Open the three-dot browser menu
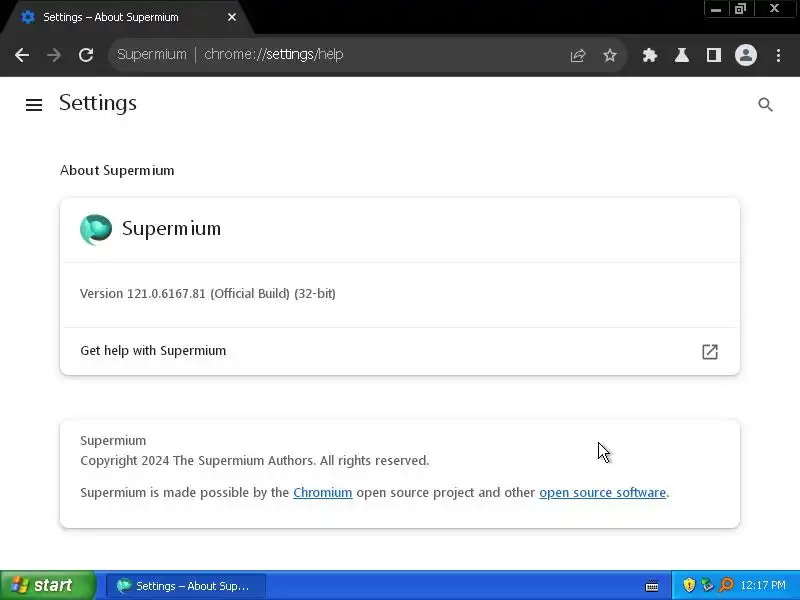 coord(778,55)
